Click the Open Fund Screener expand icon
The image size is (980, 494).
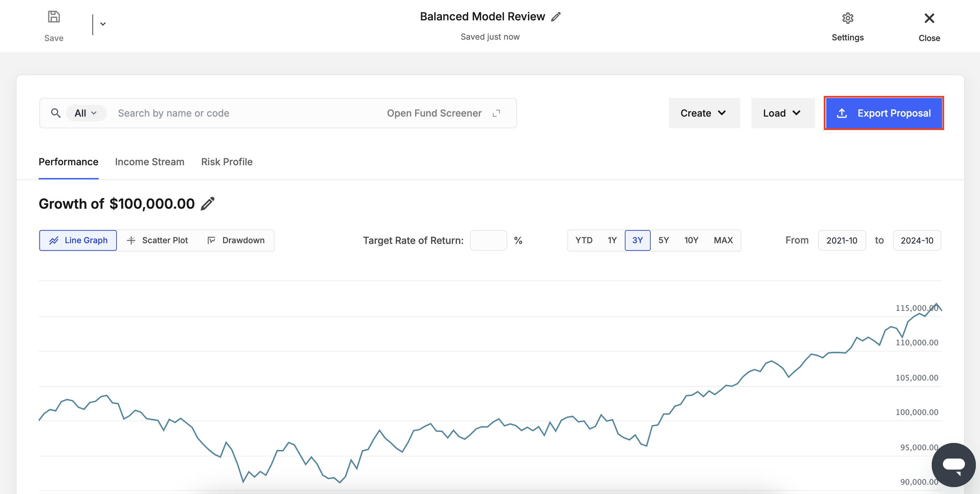click(x=496, y=113)
